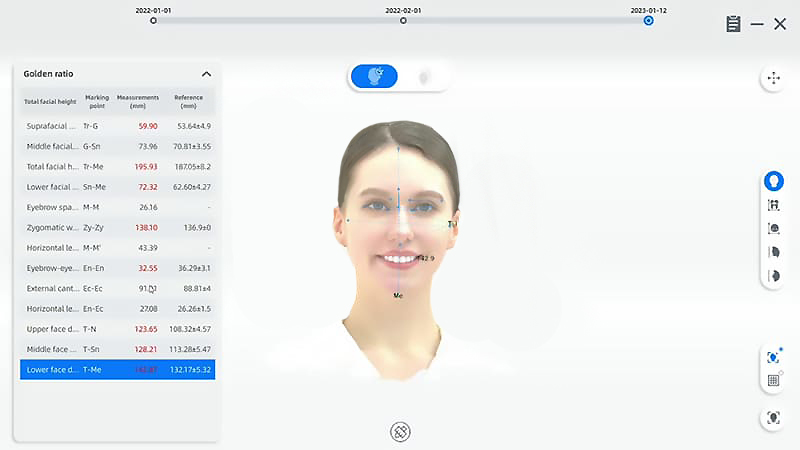Click the Me marker on the chin
The height and width of the screenshot is (450, 800).
(x=398, y=295)
